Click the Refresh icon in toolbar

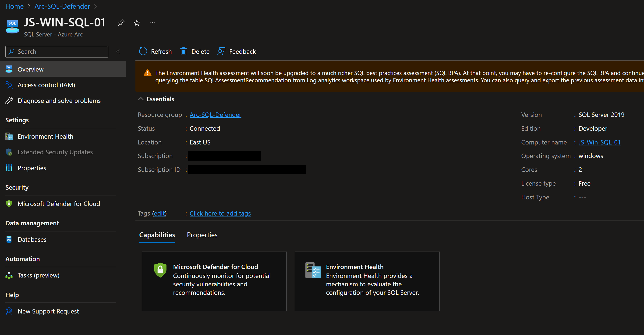(x=143, y=51)
